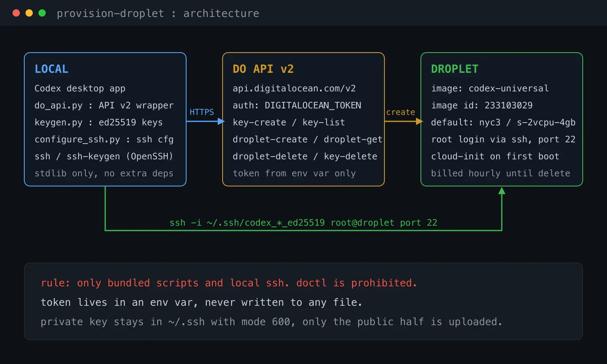This screenshot has height=364, width=607.
Task: Select the 'DO API v2' heading
Action: 263,69
